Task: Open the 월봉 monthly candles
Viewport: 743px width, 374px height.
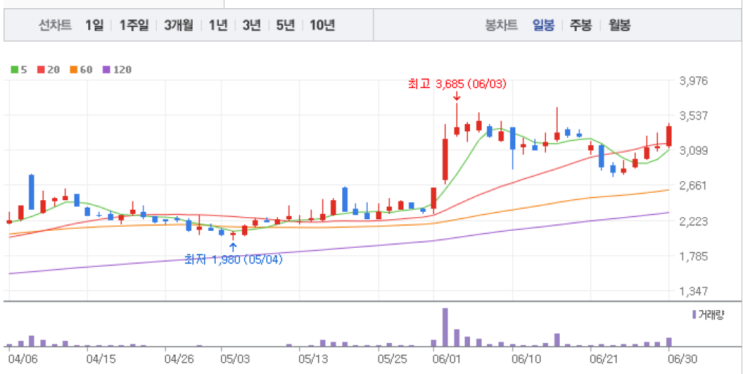Action: coord(619,25)
